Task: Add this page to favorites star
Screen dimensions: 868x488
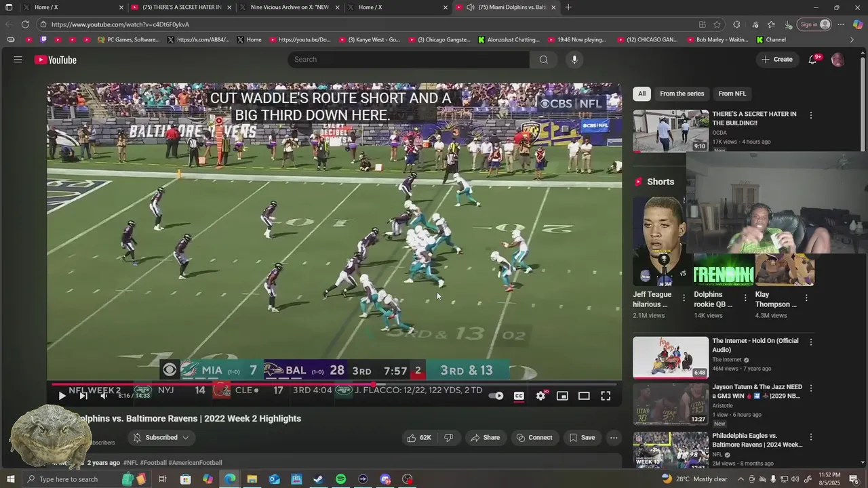Action: (717, 24)
